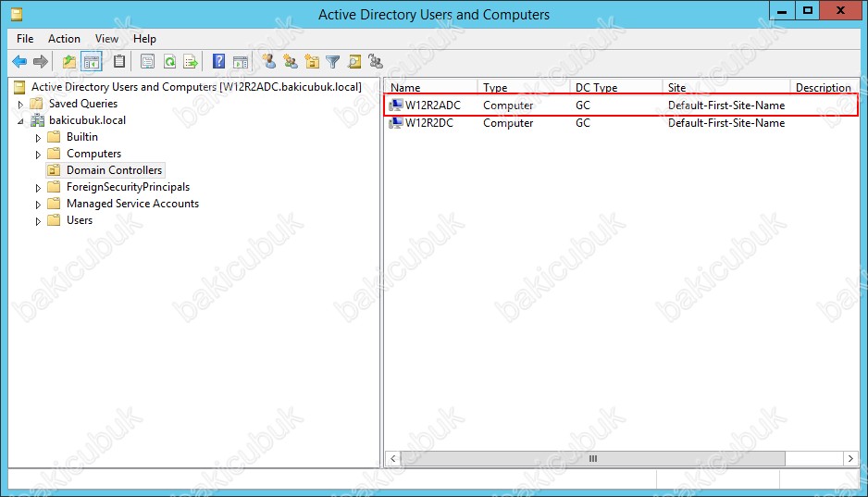The image size is (868, 497).
Task: Click the horizontal scrollbar right arrow
Action: pos(850,458)
